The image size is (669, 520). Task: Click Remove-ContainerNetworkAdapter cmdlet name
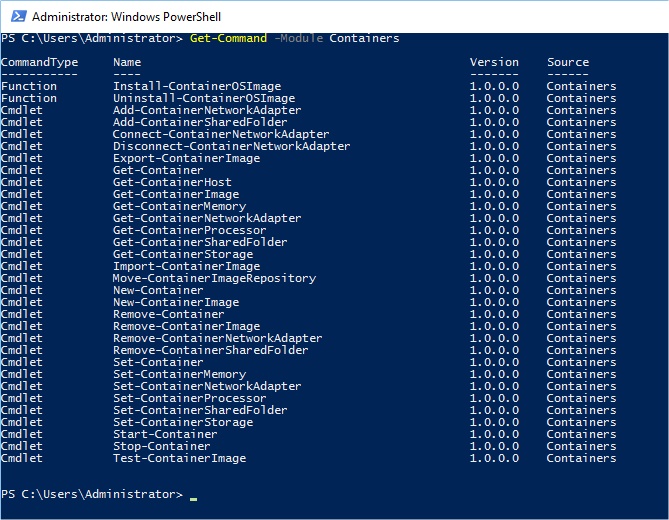click(x=218, y=338)
